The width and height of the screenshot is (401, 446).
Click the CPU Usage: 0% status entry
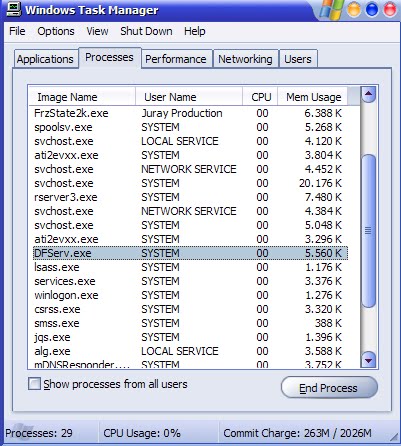[x=142, y=433]
